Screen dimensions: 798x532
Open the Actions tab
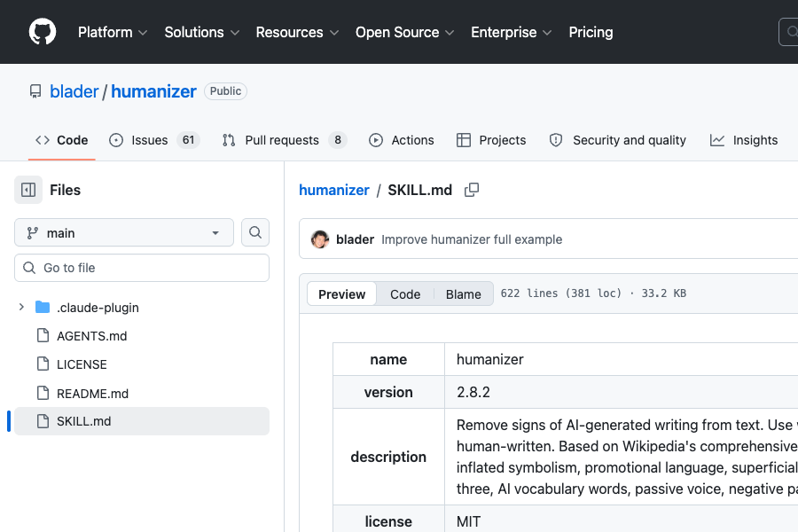[x=402, y=140]
